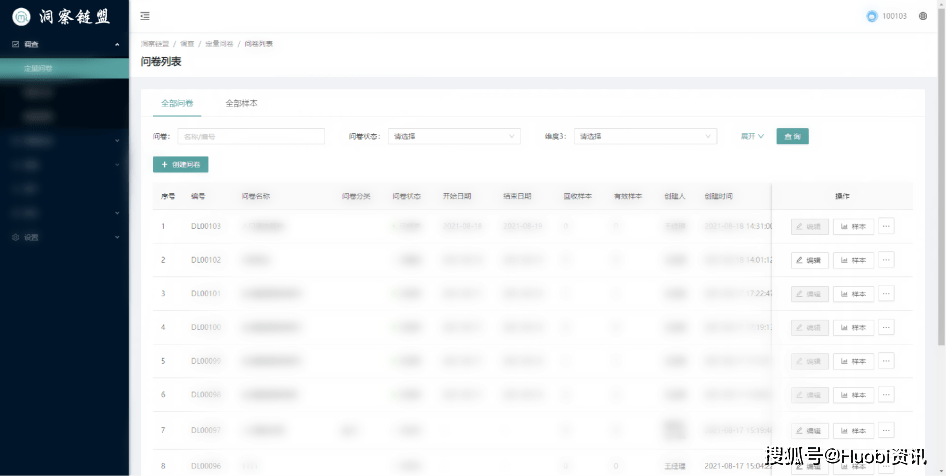
Task: Open the 问卷状态 dropdown
Action: tap(454, 136)
